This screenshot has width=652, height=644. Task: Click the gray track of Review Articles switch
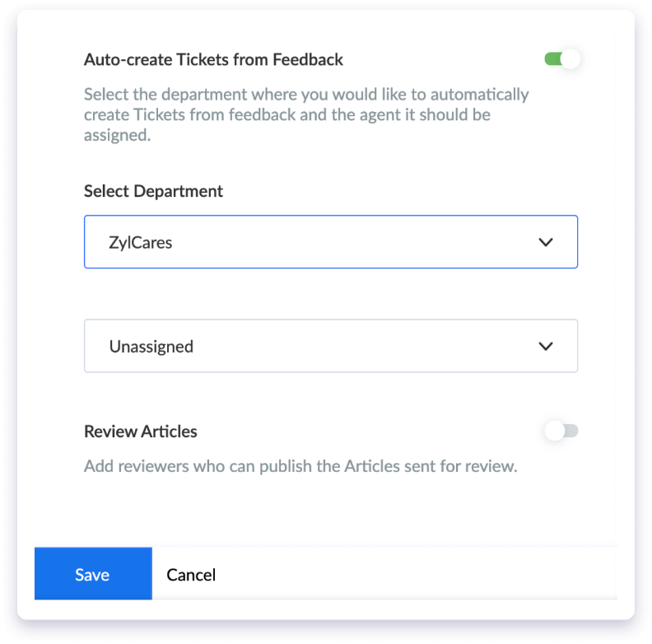click(x=572, y=431)
